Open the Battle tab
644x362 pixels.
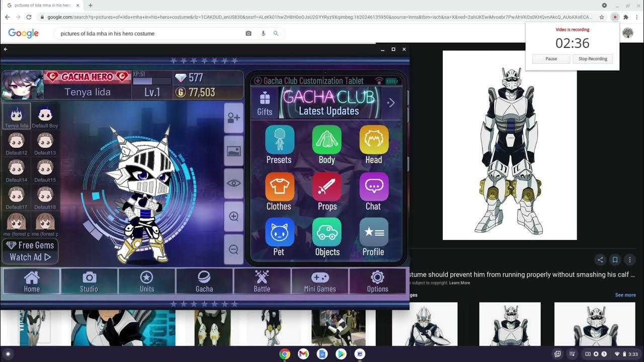(x=262, y=281)
